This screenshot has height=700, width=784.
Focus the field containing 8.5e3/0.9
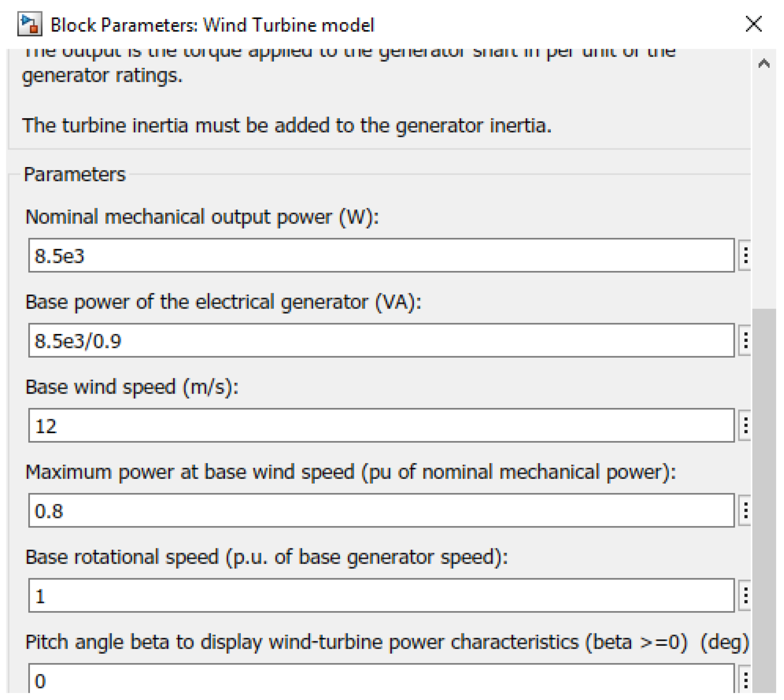click(x=381, y=340)
